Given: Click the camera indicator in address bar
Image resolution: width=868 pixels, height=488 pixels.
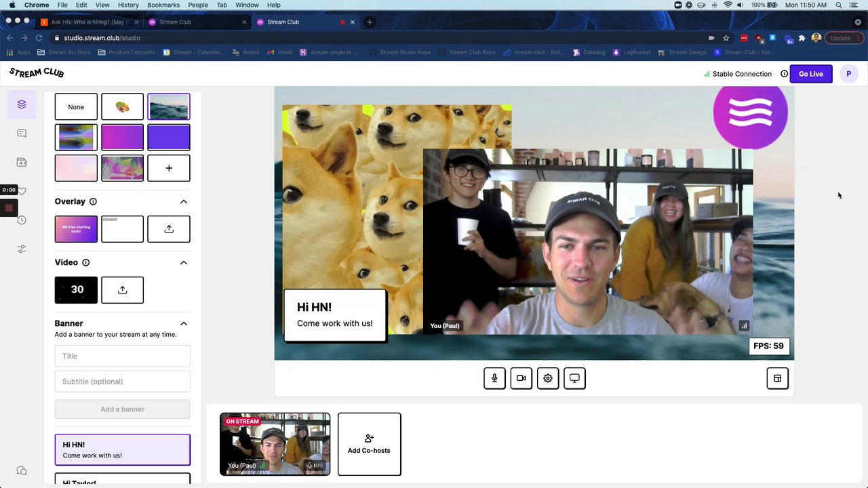Looking at the screenshot, I should tap(711, 38).
